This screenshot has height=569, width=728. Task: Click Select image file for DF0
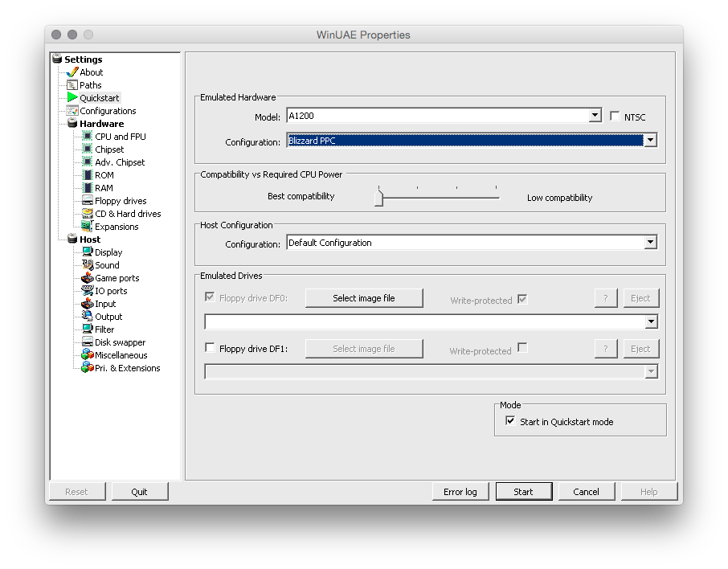point(364,298)
